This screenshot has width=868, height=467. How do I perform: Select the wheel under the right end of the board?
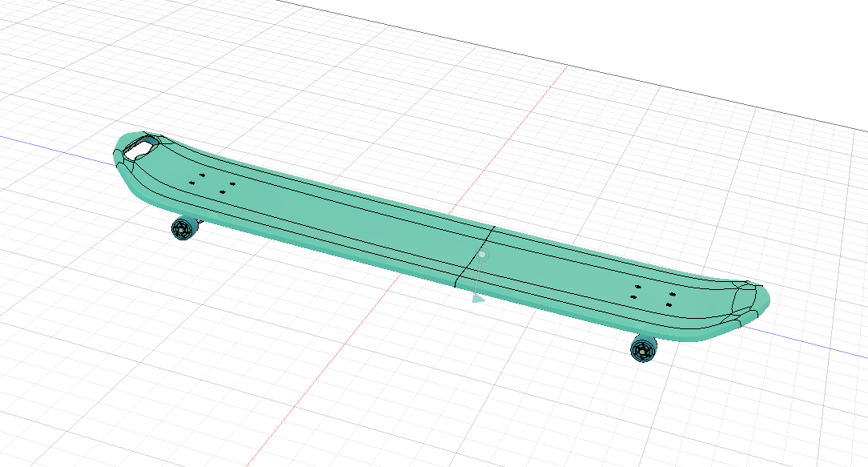coord(643,348)
